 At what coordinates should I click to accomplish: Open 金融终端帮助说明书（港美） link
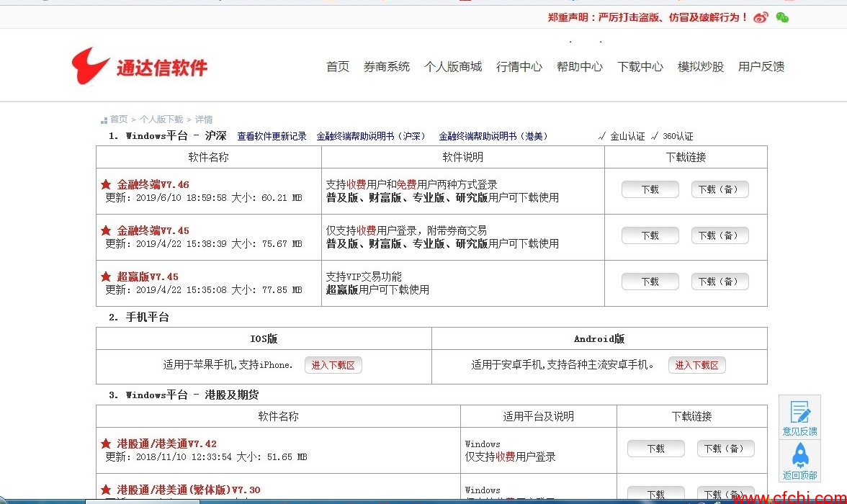[x=494, y=136]
